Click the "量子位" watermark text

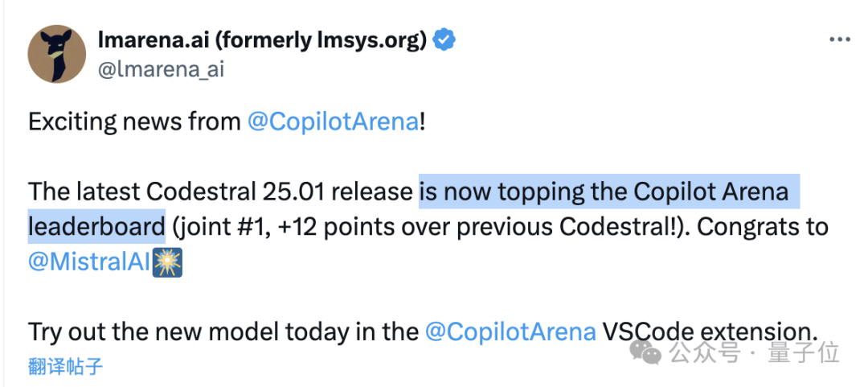click(x=803, y=352)
